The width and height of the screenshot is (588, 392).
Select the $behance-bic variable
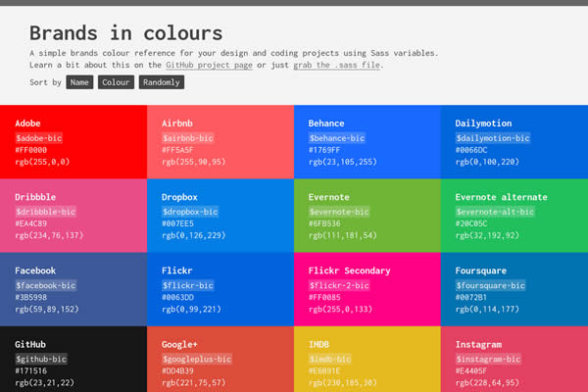[x=337, y=138]
